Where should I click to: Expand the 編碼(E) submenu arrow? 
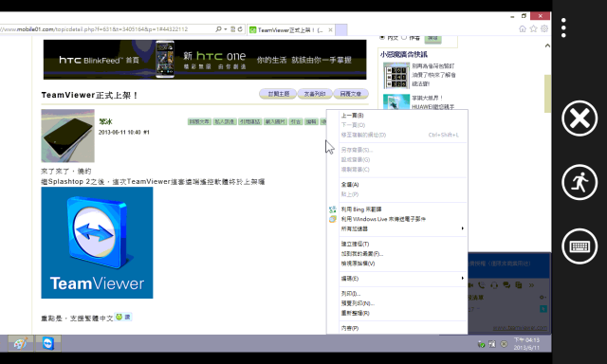click(x=462, y=278)
